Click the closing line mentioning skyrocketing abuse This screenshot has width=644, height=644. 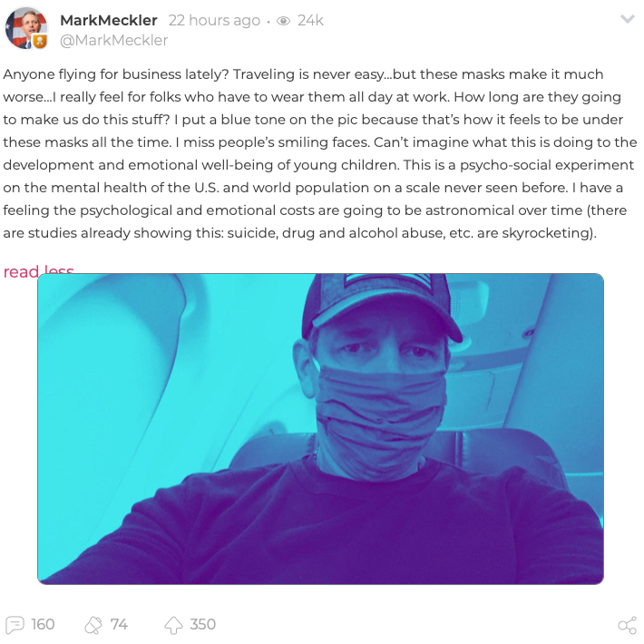[300, 233]
